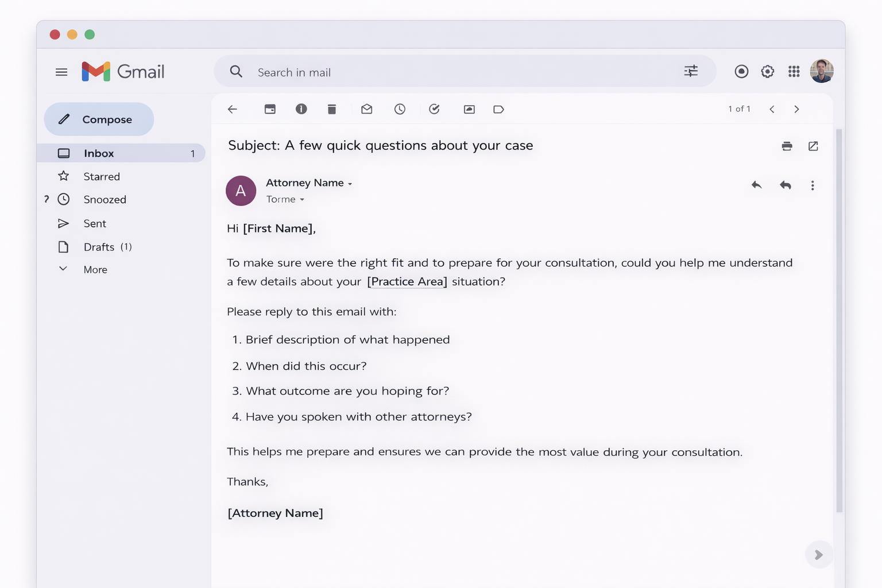Open the three-dot more options menu

pos(812,185)
